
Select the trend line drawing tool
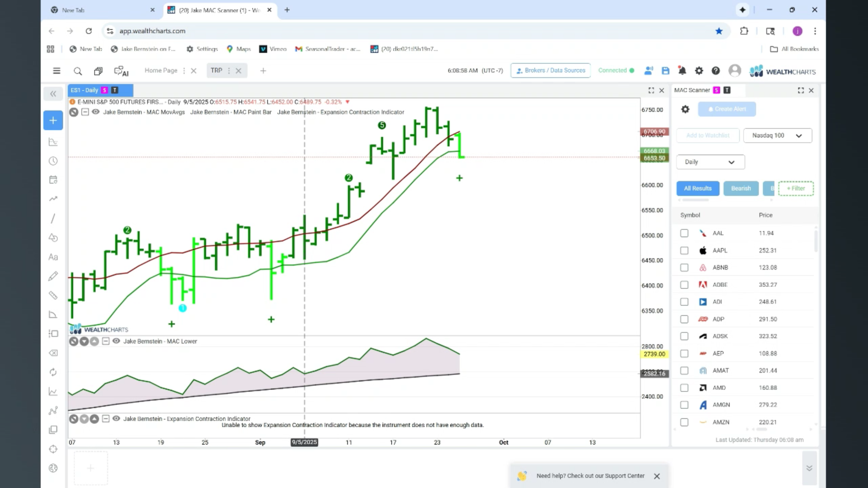[53, 218]
